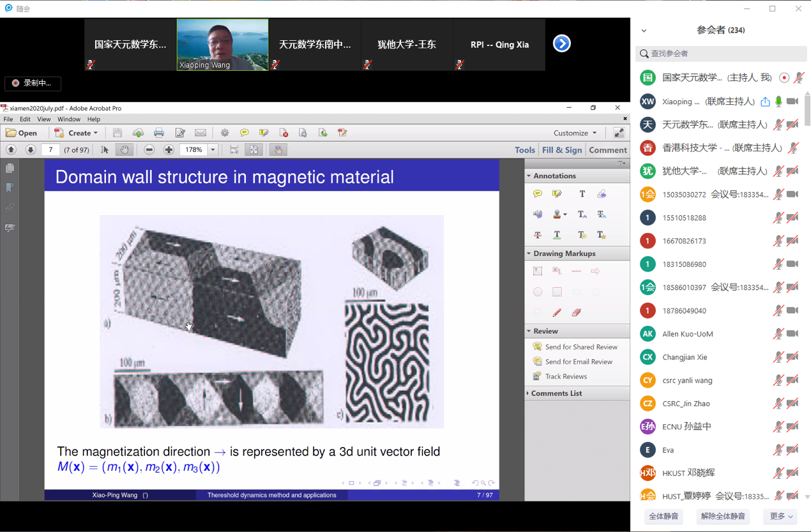This screenshot has width=811, height=532.
Task: Collapse the Drawing Markups section
Action: [x=565, y=254]
